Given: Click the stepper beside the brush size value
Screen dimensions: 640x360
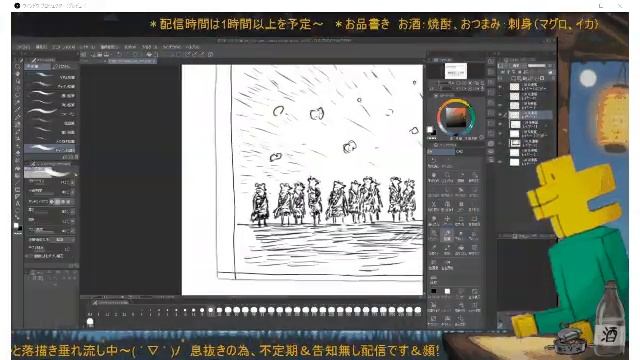Looking at the screenshot, I should [73, 182].
